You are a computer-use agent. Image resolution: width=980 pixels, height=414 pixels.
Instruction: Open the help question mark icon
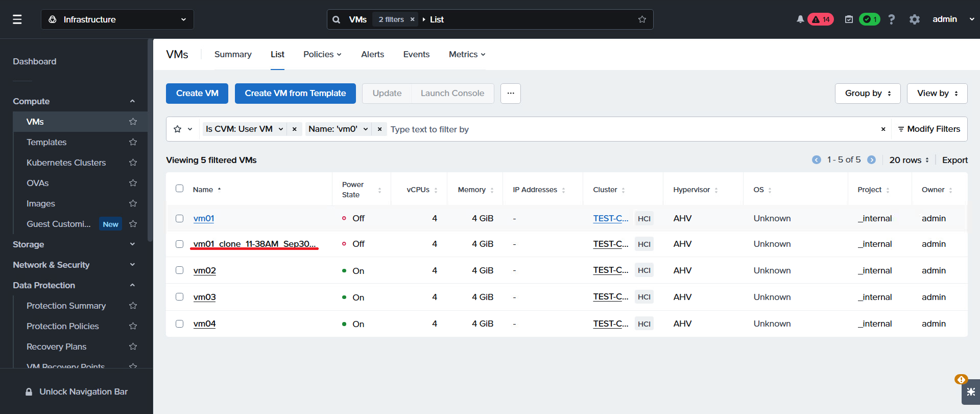click(892, 19)
